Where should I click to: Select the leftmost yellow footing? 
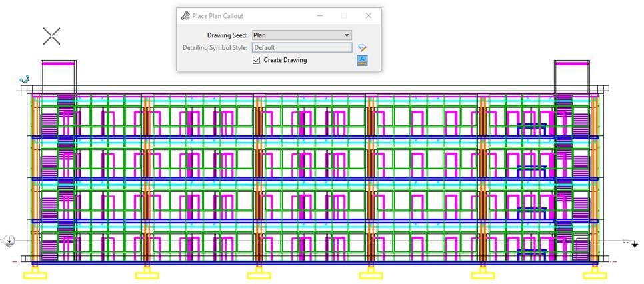35,275
